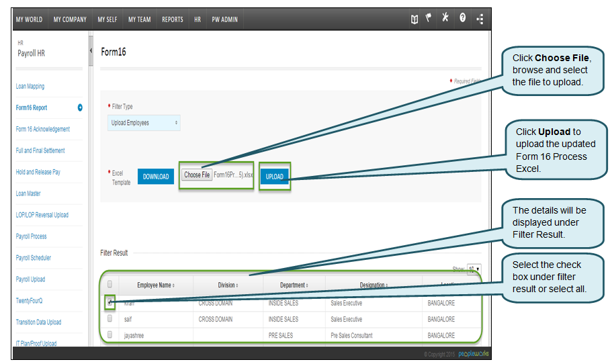Click the UPLOAD button

pos(274,177)
